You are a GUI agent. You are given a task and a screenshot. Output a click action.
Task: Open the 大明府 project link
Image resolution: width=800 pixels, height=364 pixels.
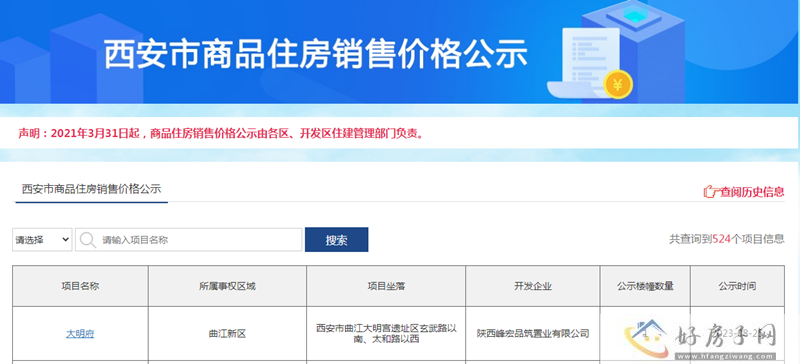tap(80, 334)
